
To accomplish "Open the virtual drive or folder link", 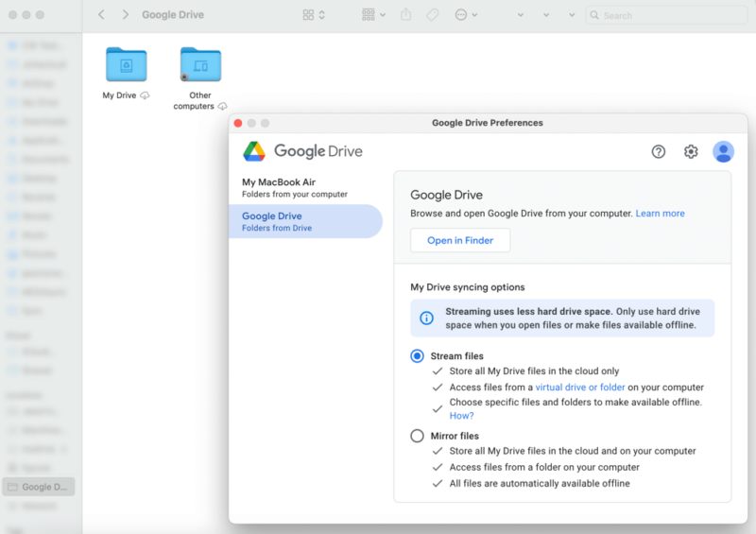I will 580,388.
